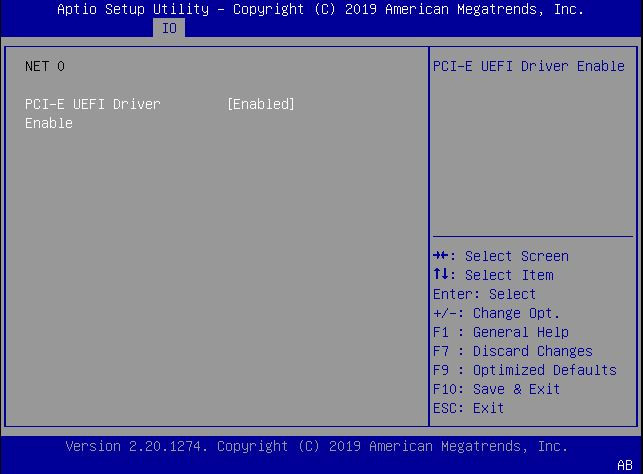
Task: Click the Select Item key hint
Action: (493, 275)
